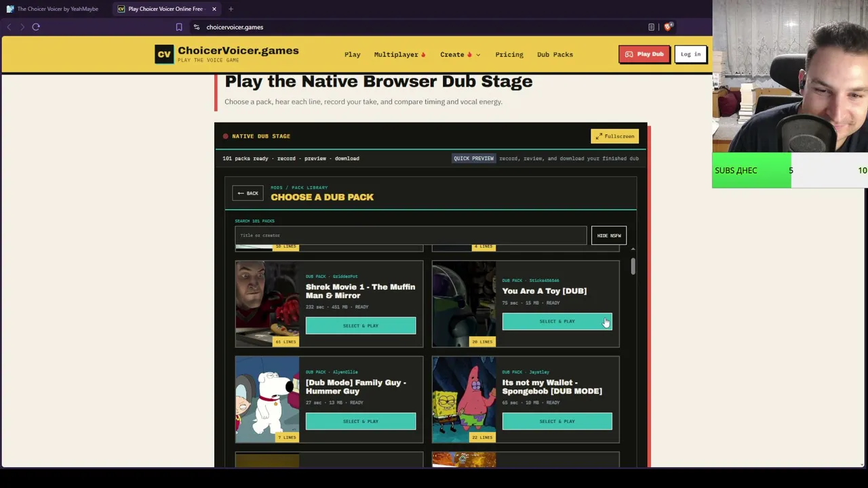Click the Back button in pack library
Viewport: 868px width, 488px height.
[x=248, y=193]
